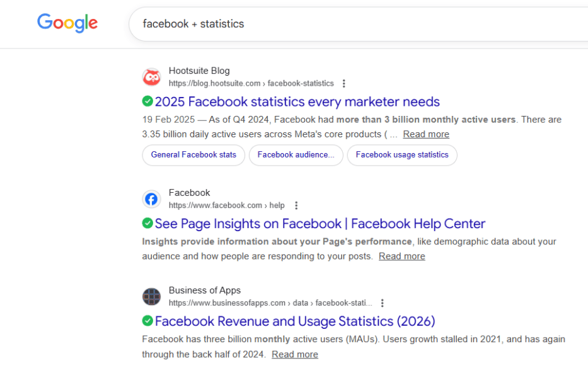
Task: Focus the search box containing facebook + statistics
Action: pyautogui.click(x=353, y=24)
